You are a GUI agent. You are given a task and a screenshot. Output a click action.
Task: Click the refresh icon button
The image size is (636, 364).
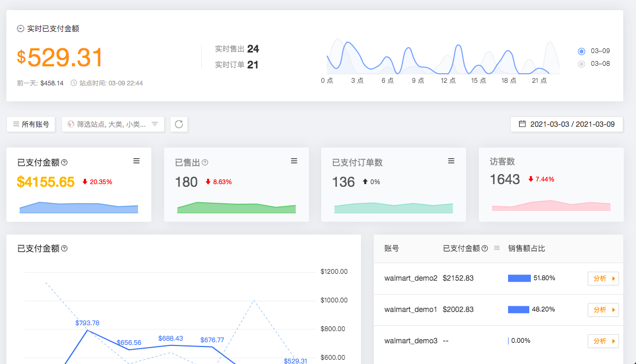point(179,124)
